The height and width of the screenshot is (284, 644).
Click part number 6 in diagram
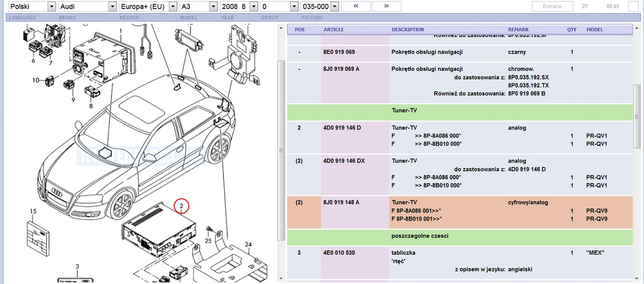[33, 61]
